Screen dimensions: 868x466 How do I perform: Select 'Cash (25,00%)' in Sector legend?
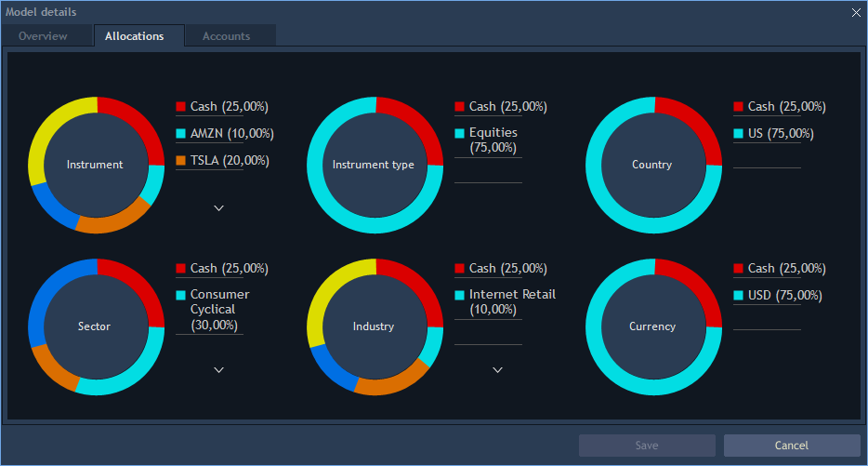230,268
